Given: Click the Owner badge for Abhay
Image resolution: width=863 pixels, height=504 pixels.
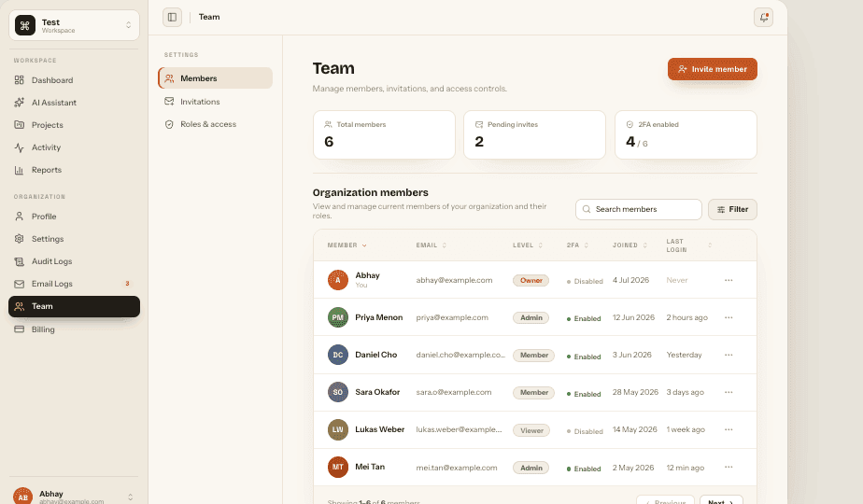Looking at the screenshot, I should tap(531, 281).
